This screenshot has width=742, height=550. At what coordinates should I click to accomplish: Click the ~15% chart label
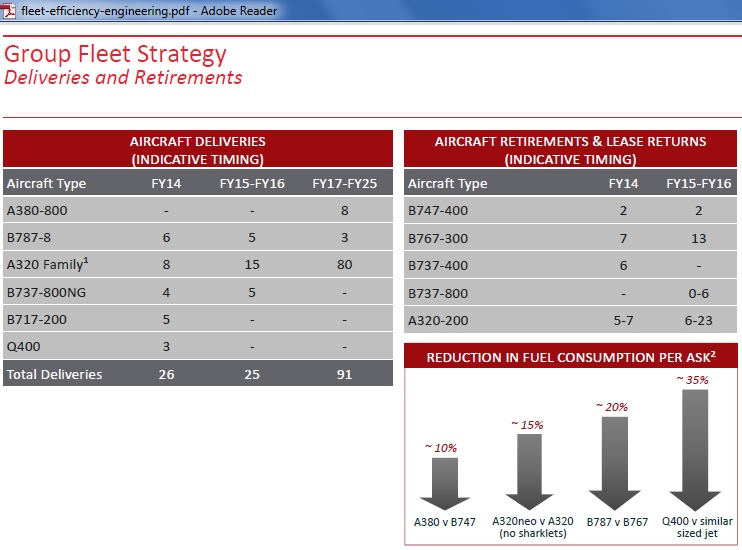pyautogui.click(x=527, y=425)
